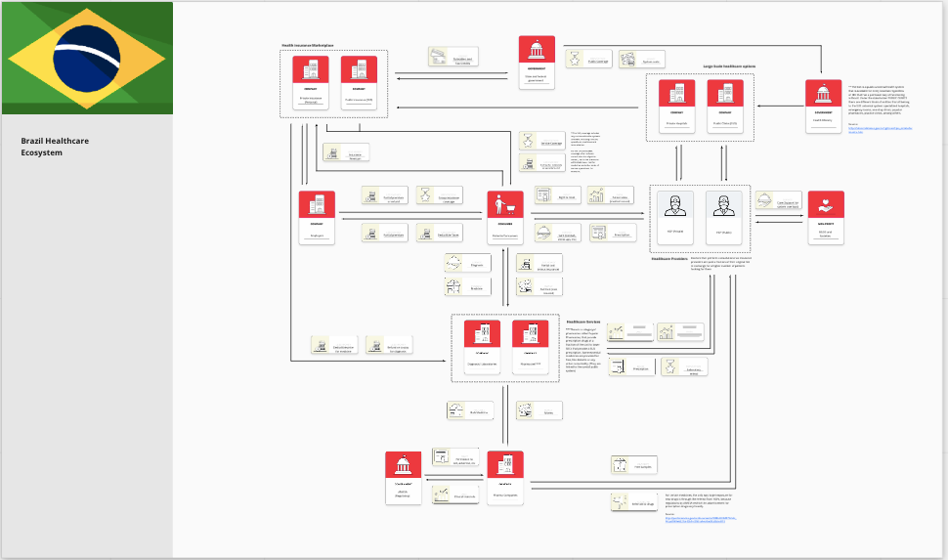Select the Free samples tag

coord(634,465)
